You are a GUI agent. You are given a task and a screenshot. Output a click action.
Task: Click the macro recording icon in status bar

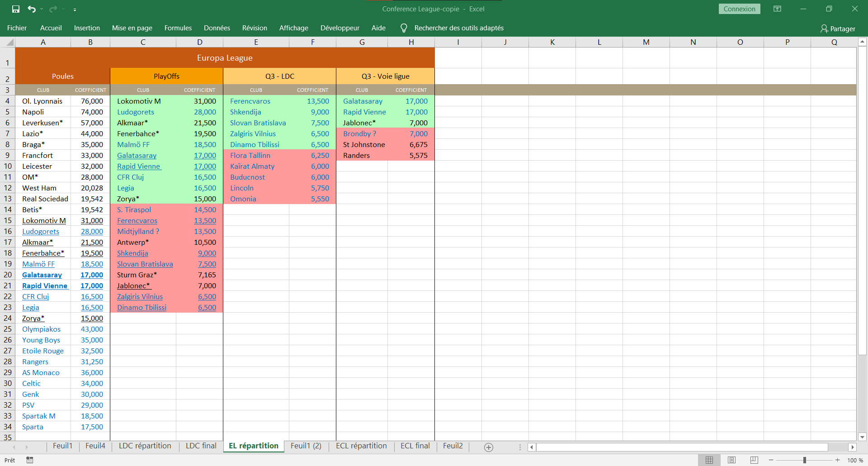[x=30, y=460]
